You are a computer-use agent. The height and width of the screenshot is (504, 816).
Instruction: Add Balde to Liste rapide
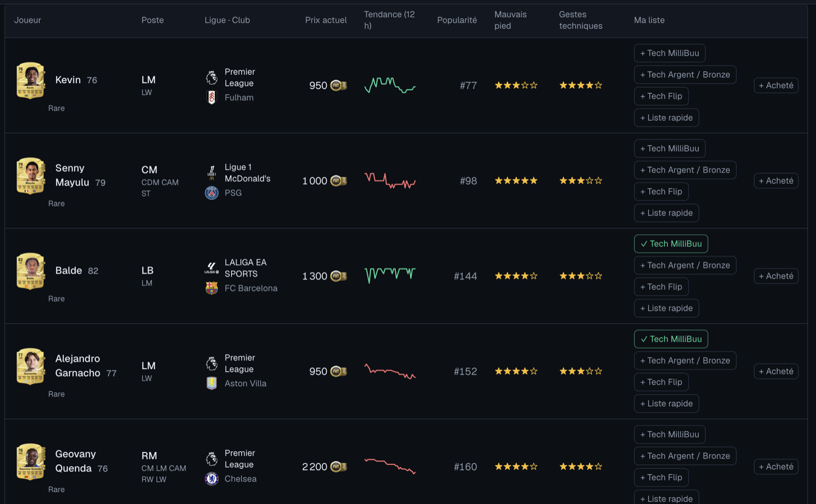(x=667, y=308)
